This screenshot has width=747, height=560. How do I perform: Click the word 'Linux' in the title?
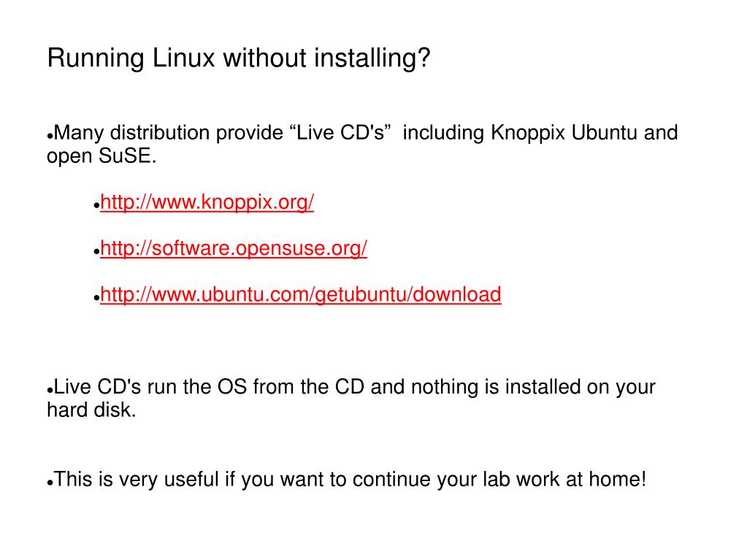click(184, 58)
